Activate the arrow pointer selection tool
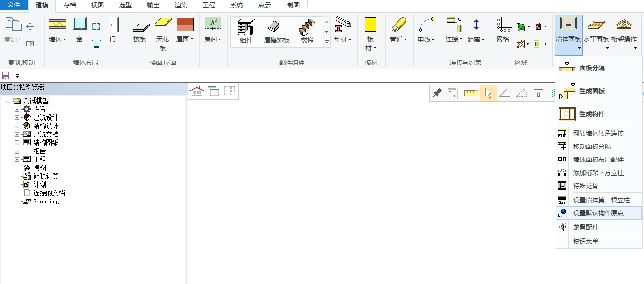644x284 pixels. pyautogui.click(x=488, y=93)
